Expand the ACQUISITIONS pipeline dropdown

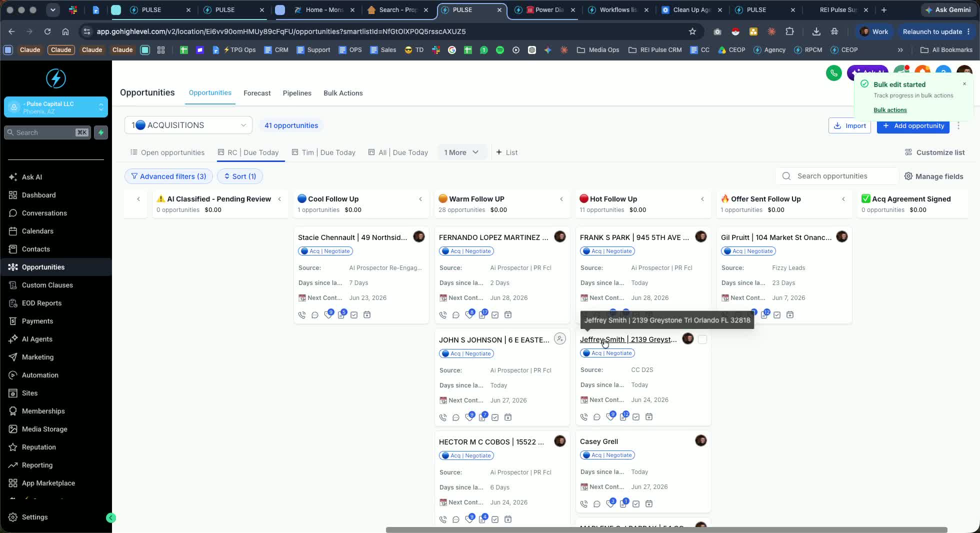pyautogui.click(x=188, y=125)
